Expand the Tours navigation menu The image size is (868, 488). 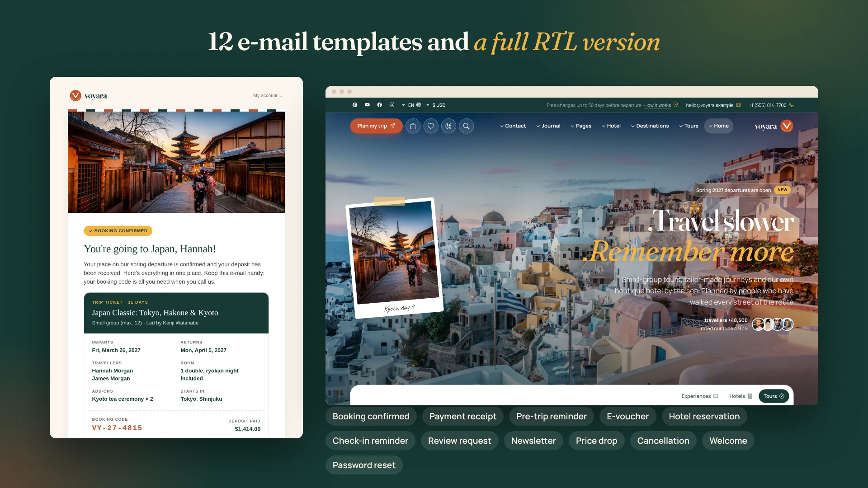[x=689, y=126]
